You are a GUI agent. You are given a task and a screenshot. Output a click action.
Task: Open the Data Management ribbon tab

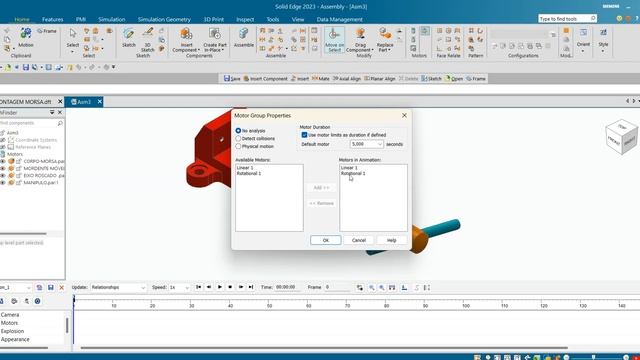pyautogui.click(x=340, y=19)
